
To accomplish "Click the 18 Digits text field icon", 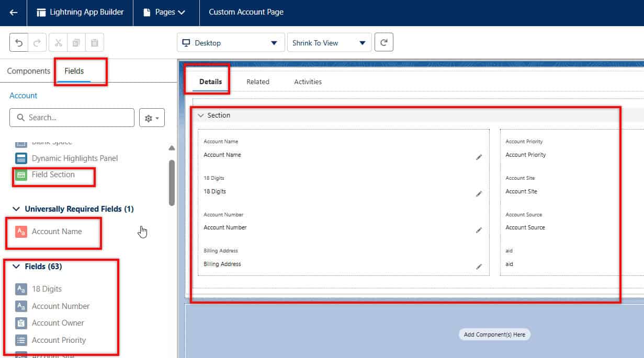I will pyautogui.click(x=21, y=289).
